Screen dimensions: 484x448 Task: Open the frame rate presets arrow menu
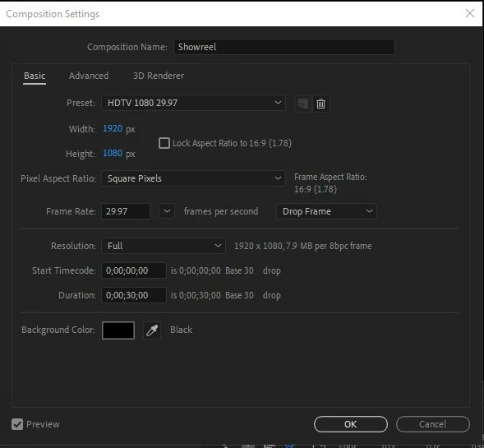(x=167, y=211)
